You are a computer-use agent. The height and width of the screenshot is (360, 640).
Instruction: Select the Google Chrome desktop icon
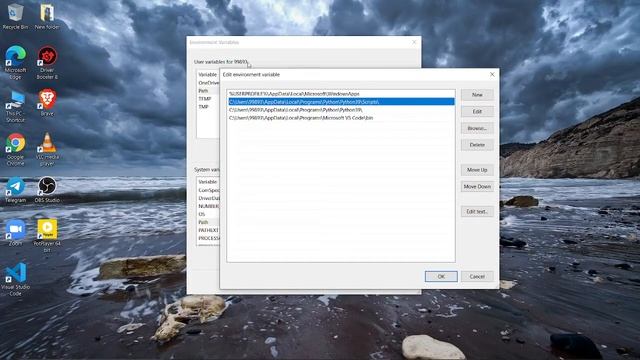point(16,149)
